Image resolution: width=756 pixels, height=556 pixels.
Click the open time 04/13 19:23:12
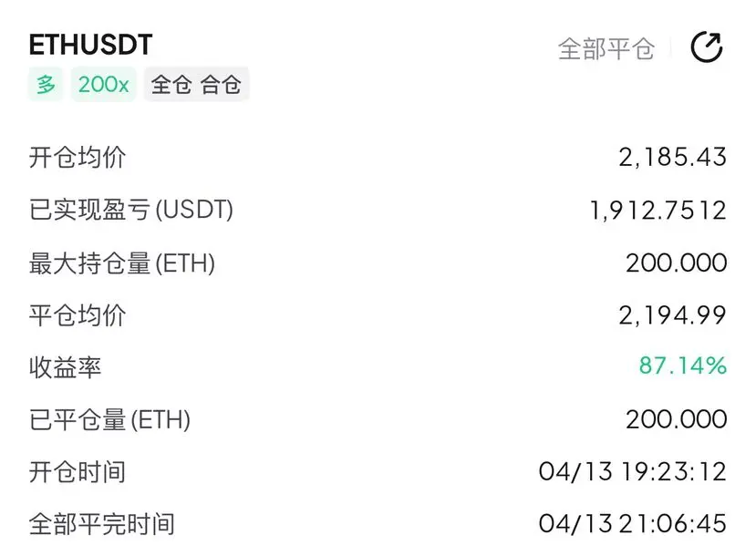point(633,471)
